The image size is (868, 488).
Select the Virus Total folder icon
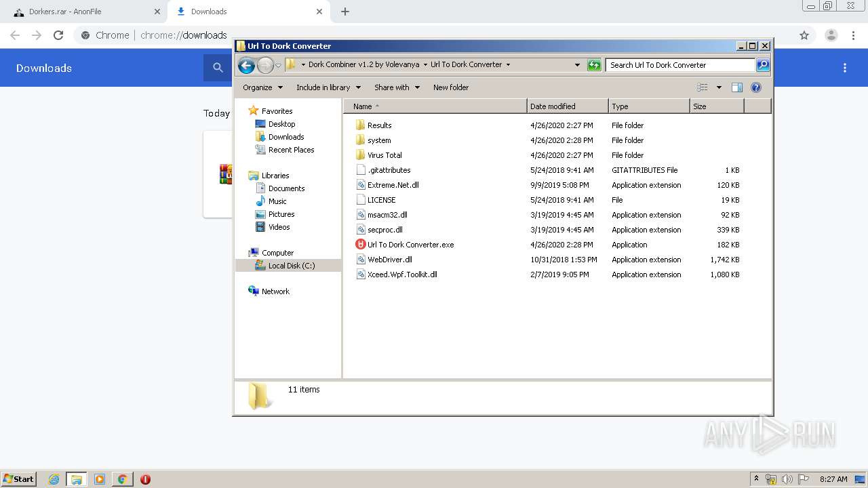(x=360, y=155)
